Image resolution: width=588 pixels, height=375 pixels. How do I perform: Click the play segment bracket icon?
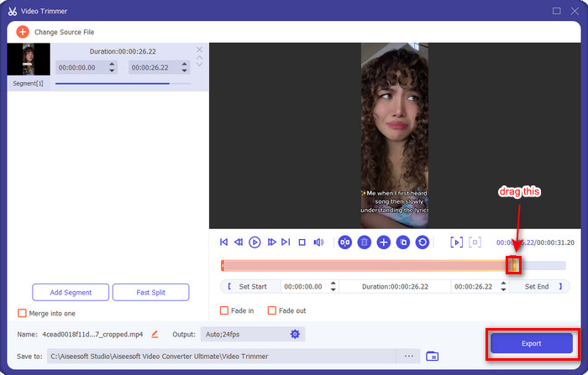456,242
